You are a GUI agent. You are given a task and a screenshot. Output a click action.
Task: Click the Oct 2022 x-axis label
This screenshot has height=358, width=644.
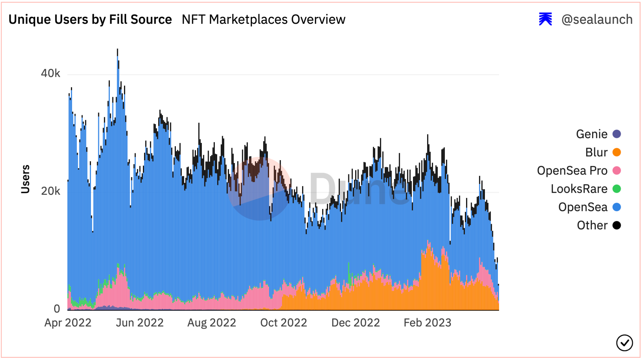coord(283,323)
